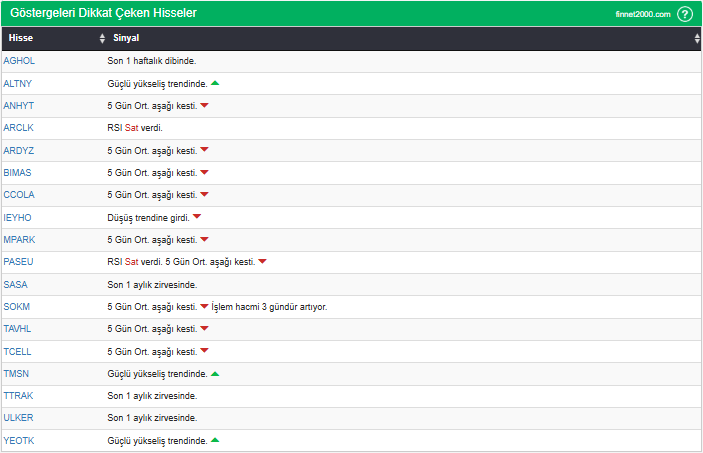Viewport: 703px width, 453px height.
Task: Click red down arrow in TCELL row
Action: pyautogui.click(x=204, y=351)
